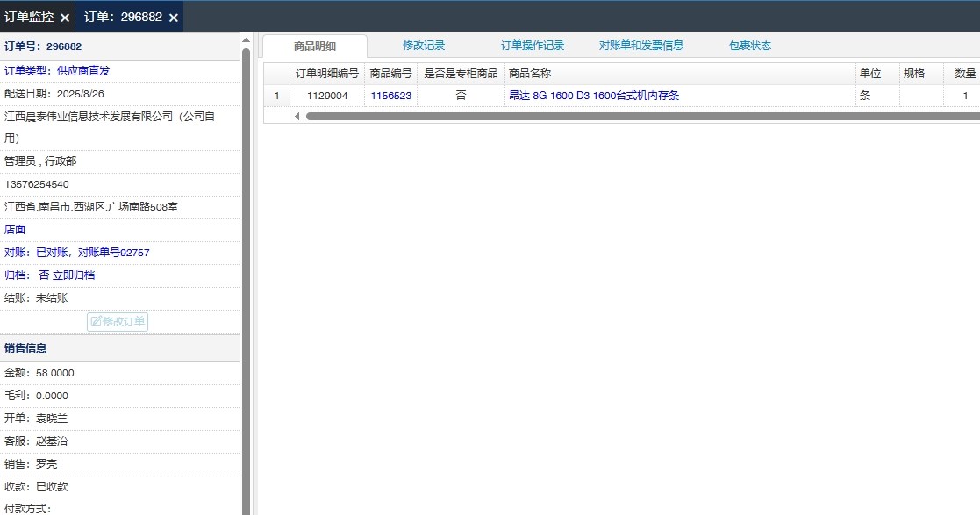This screenshot has width=980, height=515.
Task: Click the 立即归档 link
Action: 74,275
